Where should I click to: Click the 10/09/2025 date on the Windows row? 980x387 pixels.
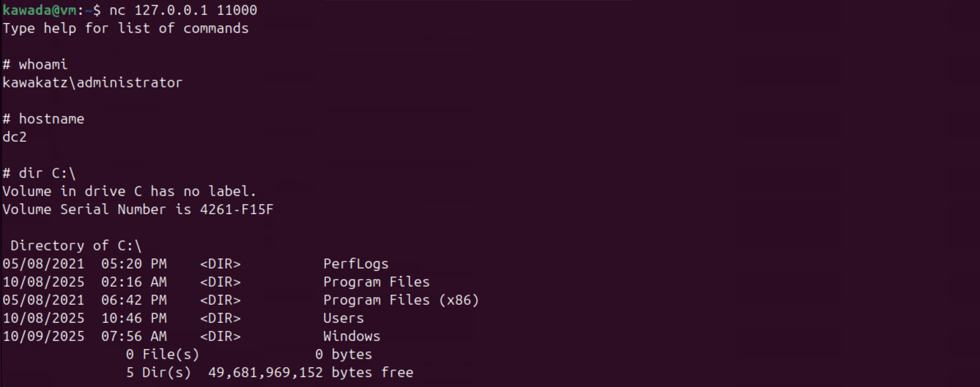tap(43, 336)
